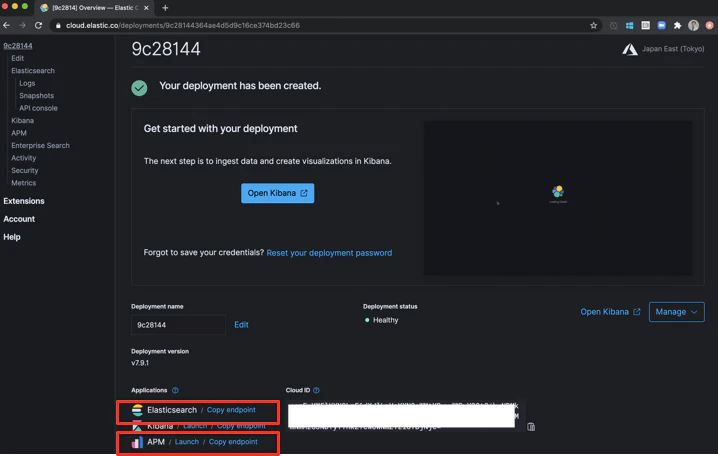The height and width of the screenshot is (456, 718).
Task: Copy the Kibana endpoint
Action: (241, 426)
